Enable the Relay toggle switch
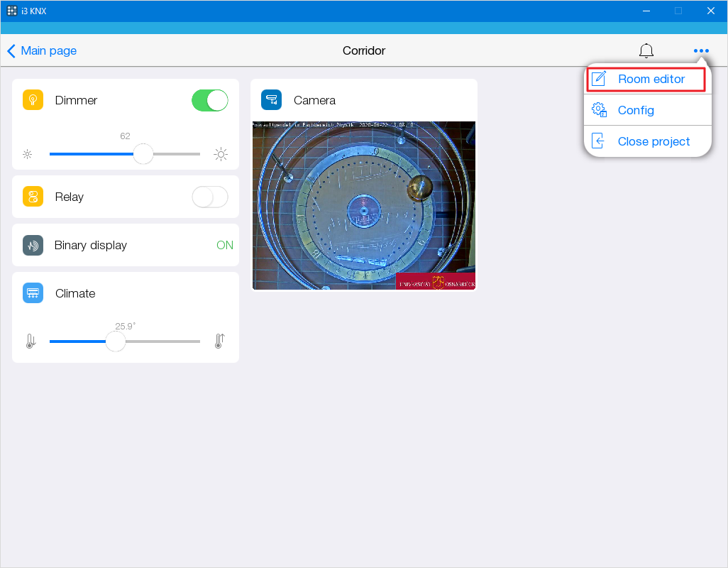Viewport: 728px width, 568px height. [x=210, y=197]
